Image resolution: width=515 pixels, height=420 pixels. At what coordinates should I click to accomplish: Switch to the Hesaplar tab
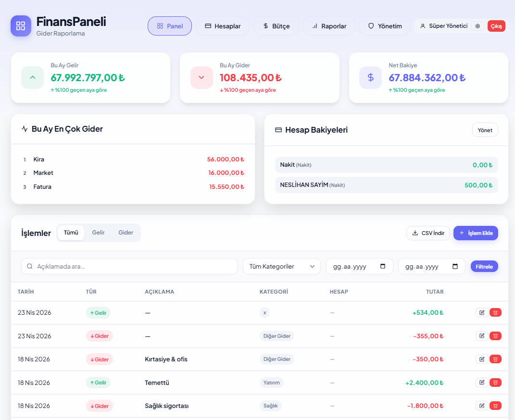click(222, 26)
